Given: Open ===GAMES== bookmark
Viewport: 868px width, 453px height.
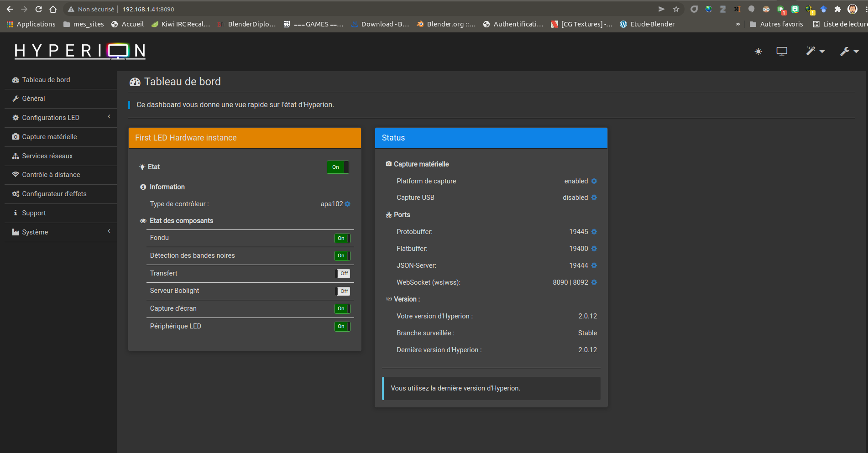Looking at the screenshot, I should (314, 24).
